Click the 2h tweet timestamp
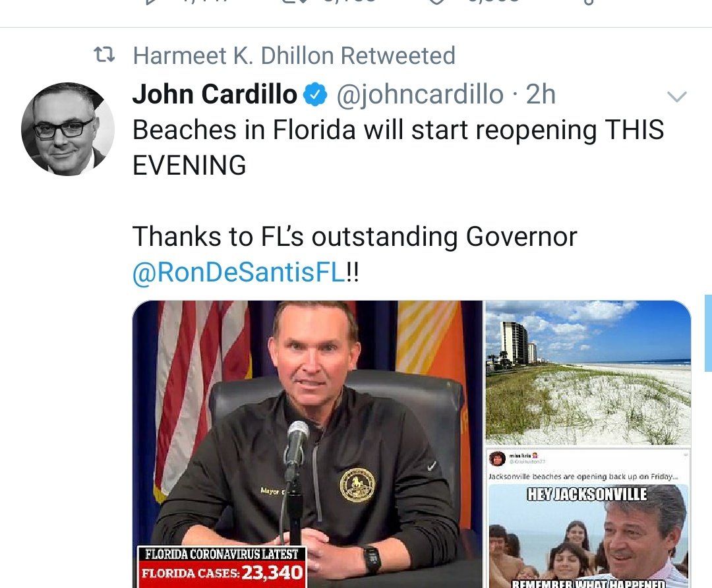 tap(541, 94)
